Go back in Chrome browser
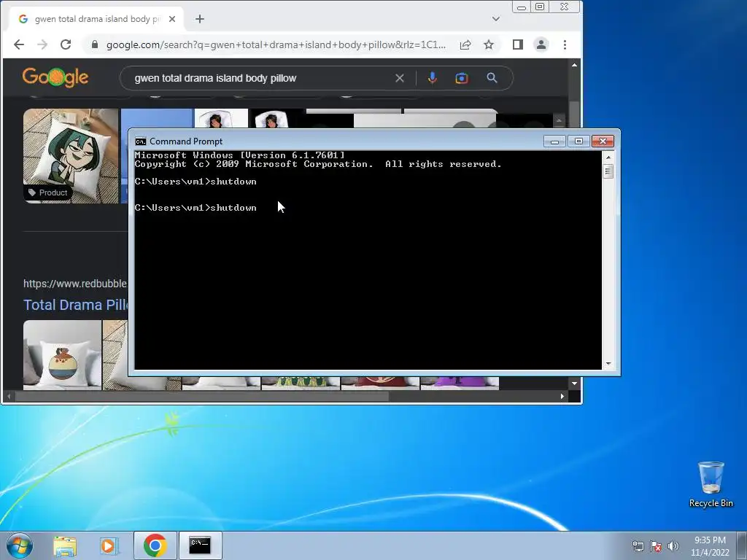 pos(18,44)
